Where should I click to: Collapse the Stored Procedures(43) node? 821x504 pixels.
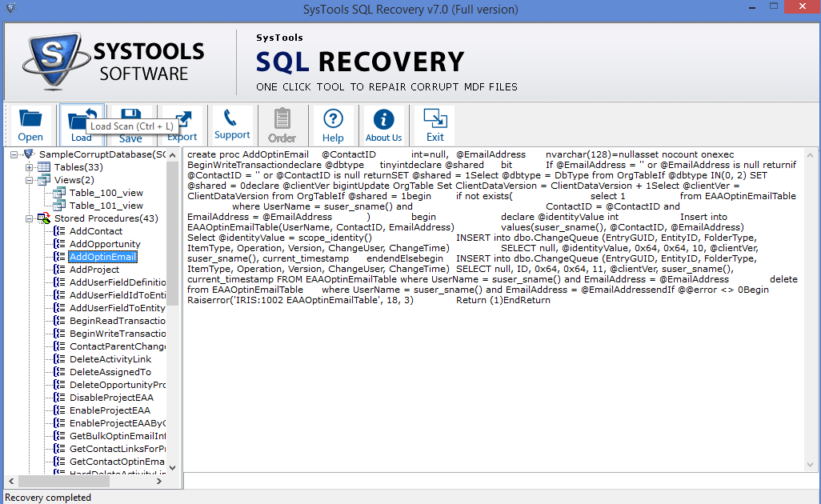tap(30, 218)
